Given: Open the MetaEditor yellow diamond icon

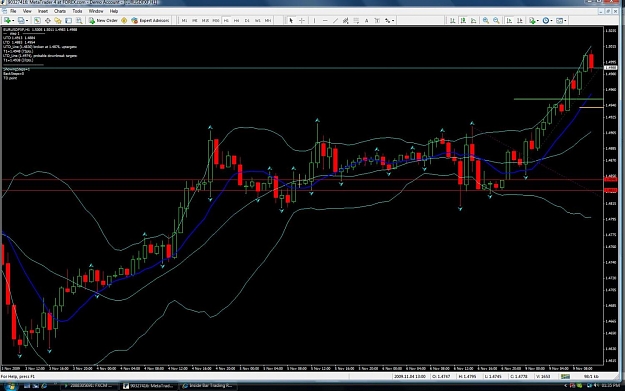Looking at the screenshot, I should tap(124, 20).
